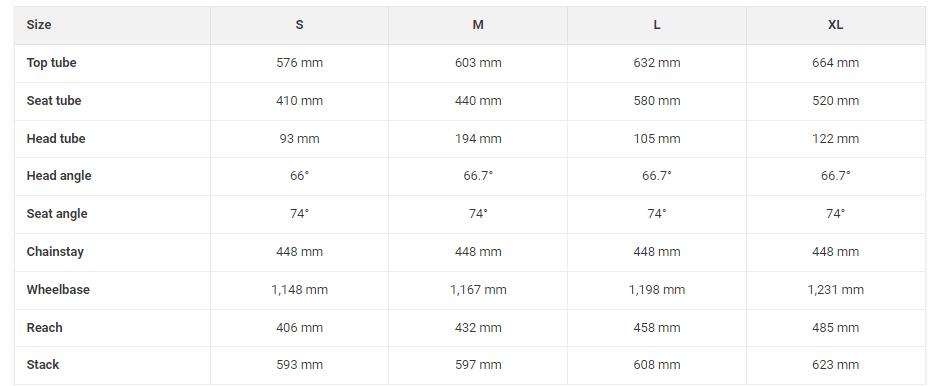Image resolution: width=939 pixels, height=386 pixels.
Task: Click the Top tube row label
Action: (x=52, y=63)
